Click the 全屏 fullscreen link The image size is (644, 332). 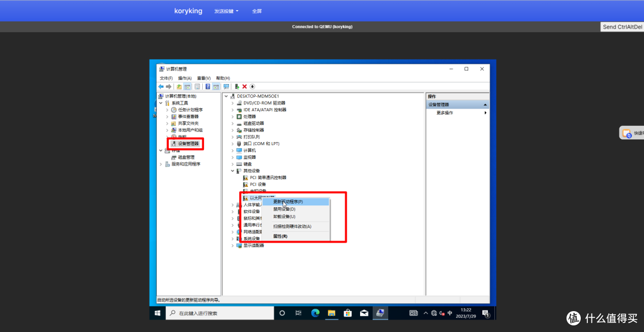(256, 11)
